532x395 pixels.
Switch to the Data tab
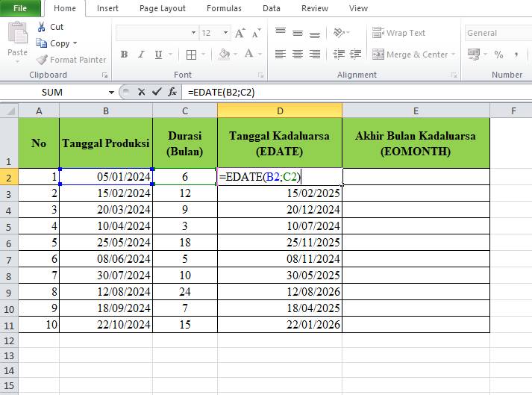pyautogui.click(x=272, y=8)
